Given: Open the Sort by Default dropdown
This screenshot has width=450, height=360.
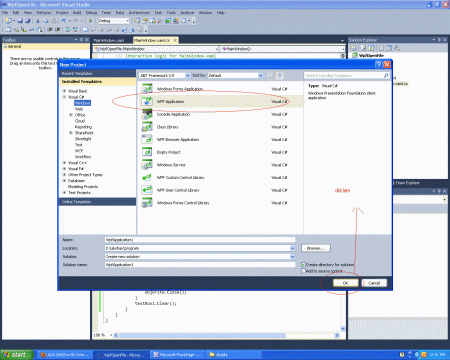Looking at the screenshot, I should pyautogui.click(x=260, y=76).
